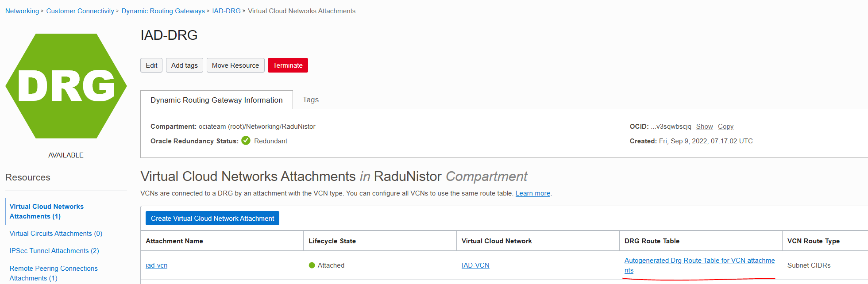Open the Autogenerated Drg Route Table link
Viewport: 868px width, 284px height.
[699, 261]
